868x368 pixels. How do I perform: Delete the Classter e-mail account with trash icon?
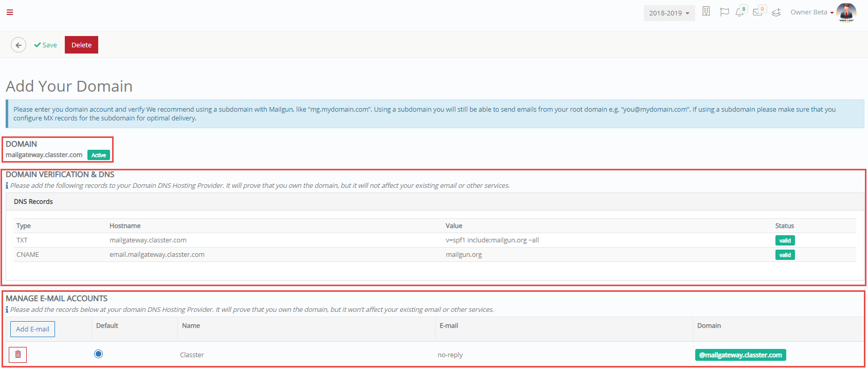click(17, 355)
